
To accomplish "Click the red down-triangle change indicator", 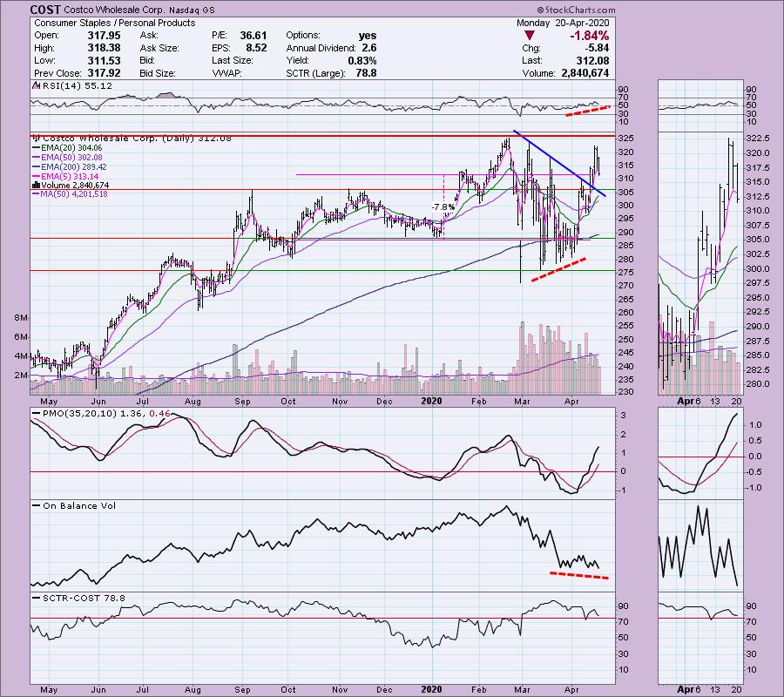I will 530,36.
